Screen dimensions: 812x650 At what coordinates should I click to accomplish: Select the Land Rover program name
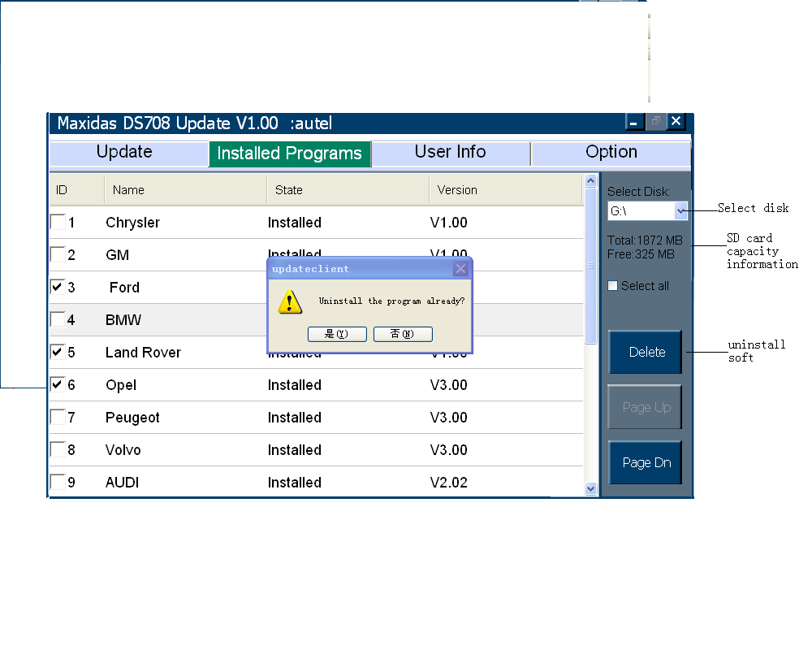coord(143,353)
